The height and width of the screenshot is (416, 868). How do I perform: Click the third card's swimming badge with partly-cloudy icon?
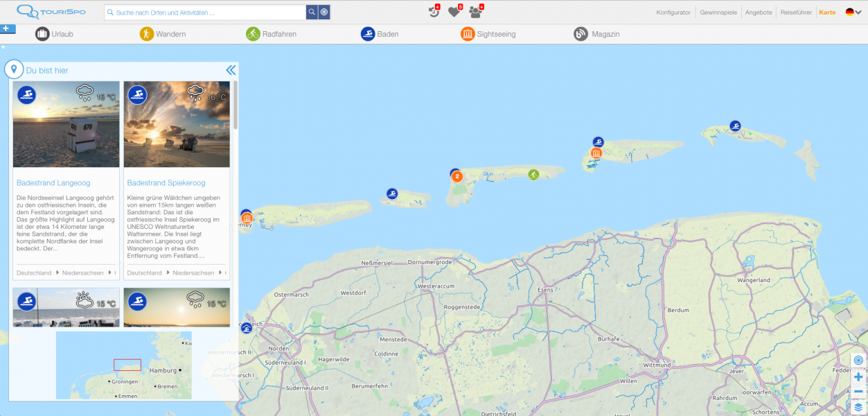(26, 302)
